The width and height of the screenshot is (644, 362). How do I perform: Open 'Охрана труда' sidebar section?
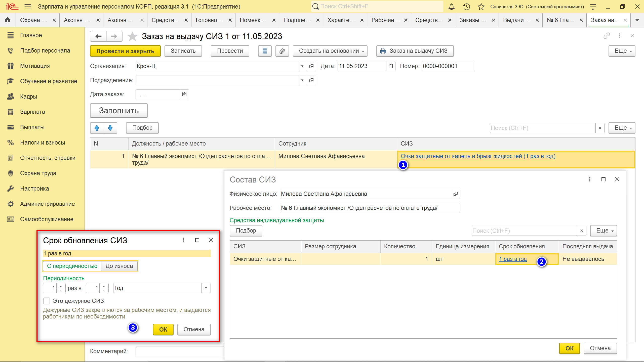click(38, 173)
